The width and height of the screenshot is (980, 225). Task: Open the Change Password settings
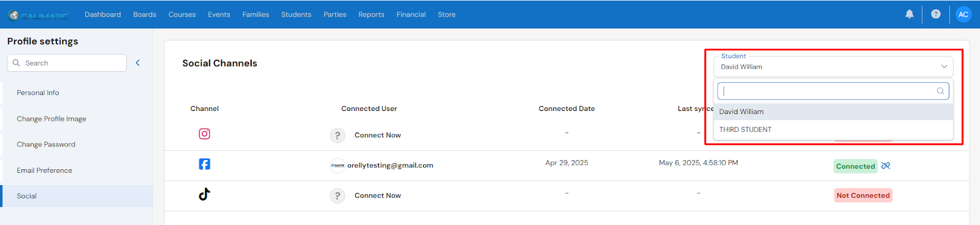tap(46, 145)
